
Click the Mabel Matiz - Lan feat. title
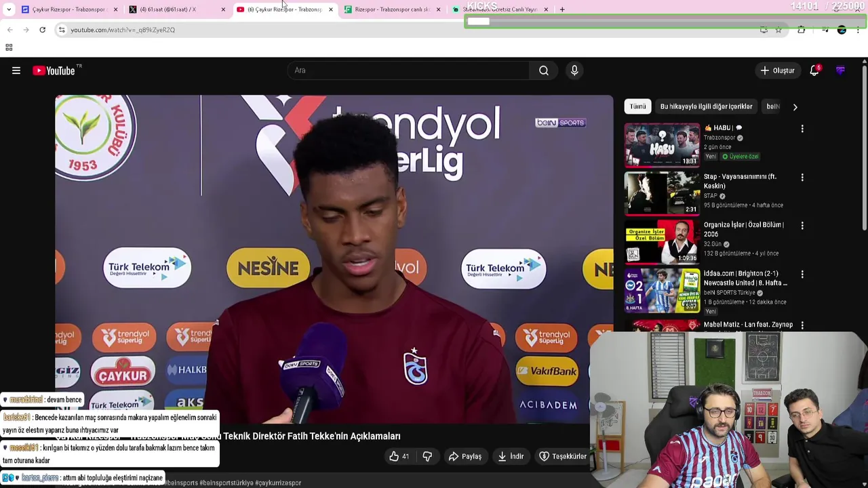coord(748,325)
